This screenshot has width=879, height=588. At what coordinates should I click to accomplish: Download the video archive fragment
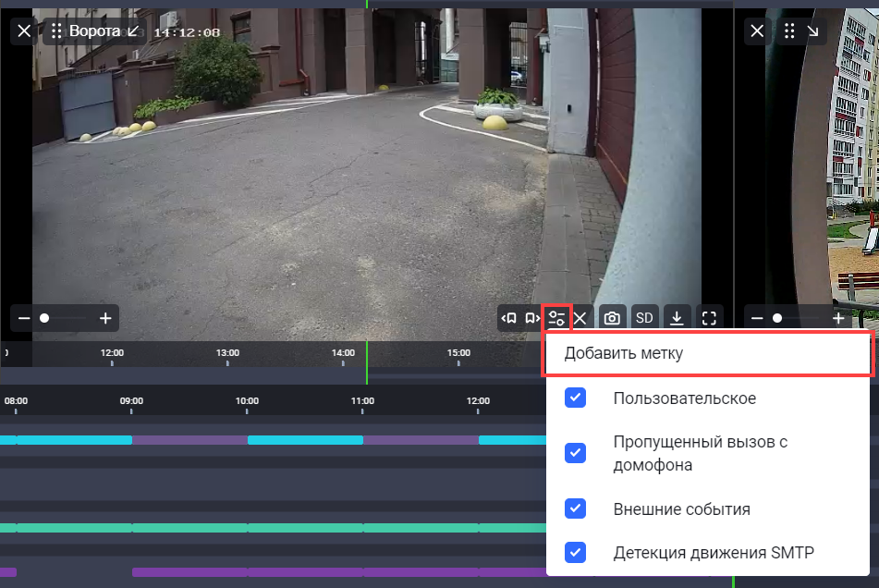pyautogui.click(x=677, y=318)
